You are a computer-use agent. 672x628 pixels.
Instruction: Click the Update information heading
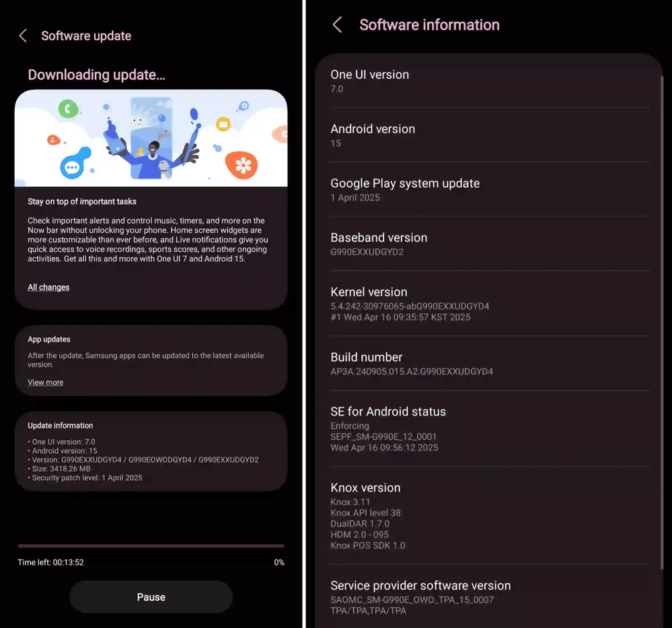(x=61, y=425)
